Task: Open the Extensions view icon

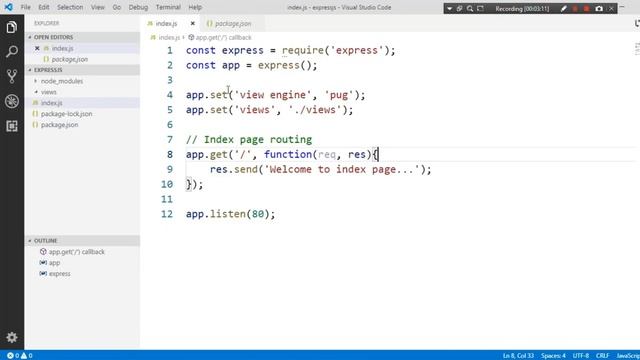Action: 11,126
